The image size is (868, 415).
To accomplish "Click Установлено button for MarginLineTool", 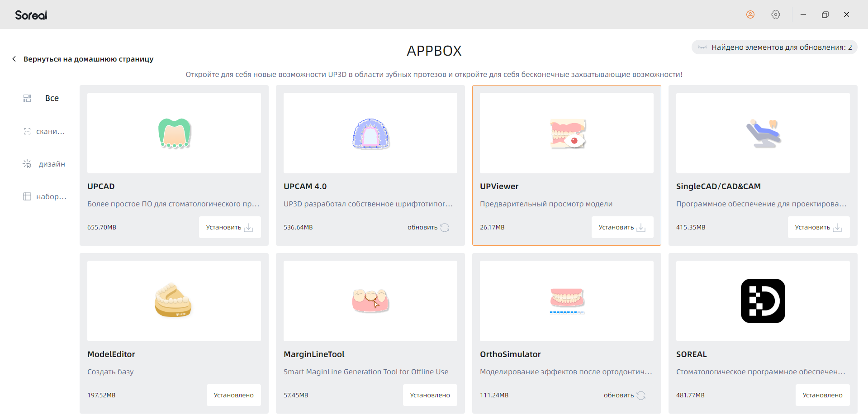I will pyautogui.click(x=430, y=395).
